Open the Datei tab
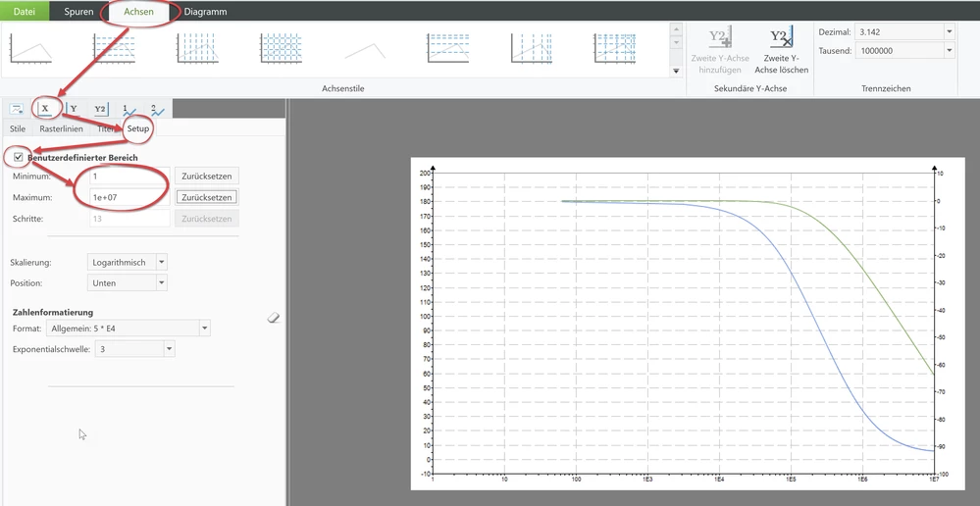Viewport: 980px width, 506px height. pyautogui.click(x=25, y=11)
